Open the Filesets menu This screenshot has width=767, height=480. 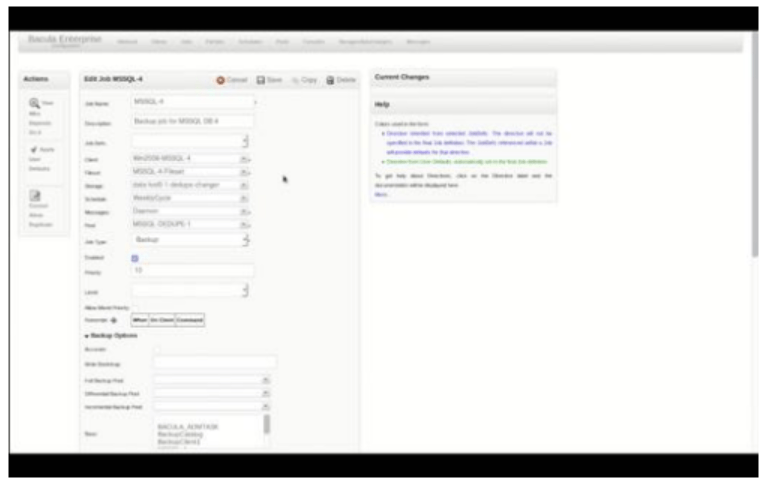(215, 42)
